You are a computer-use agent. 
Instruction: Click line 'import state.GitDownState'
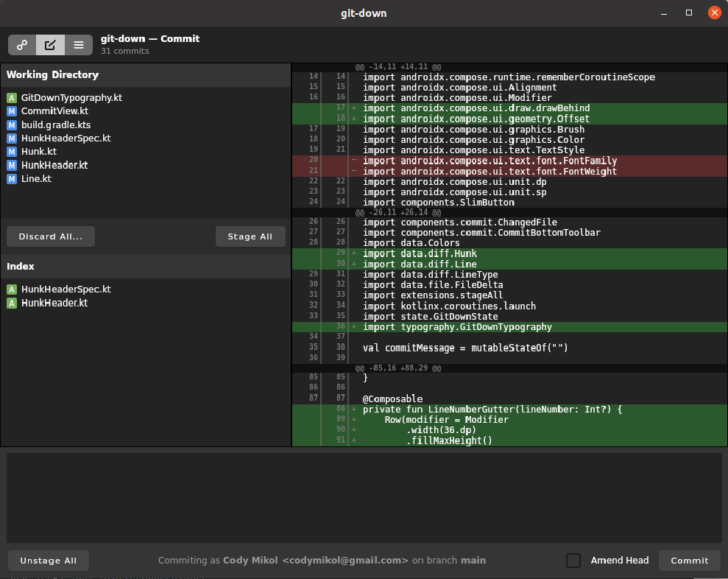click(509, 317)
